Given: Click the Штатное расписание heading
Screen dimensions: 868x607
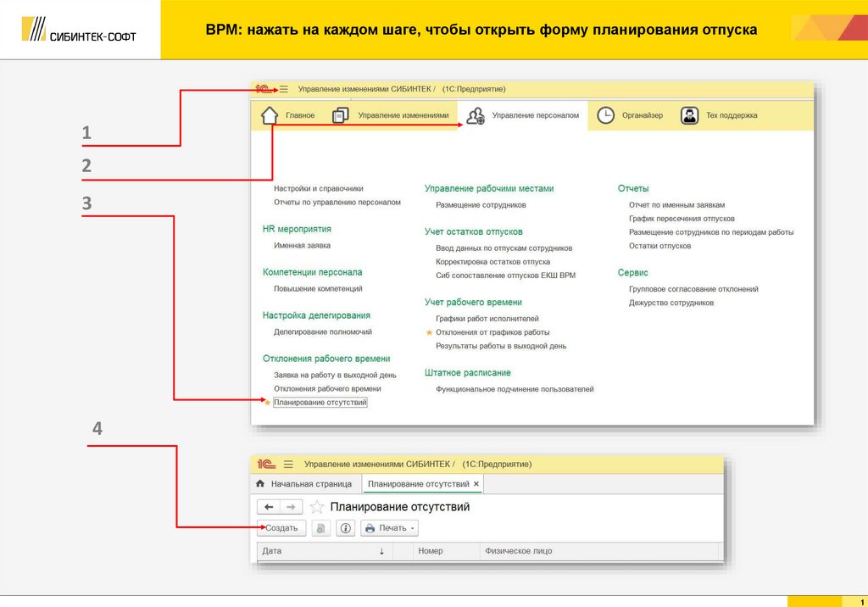Looking at the screenshot, I should [x=468, y=373].
